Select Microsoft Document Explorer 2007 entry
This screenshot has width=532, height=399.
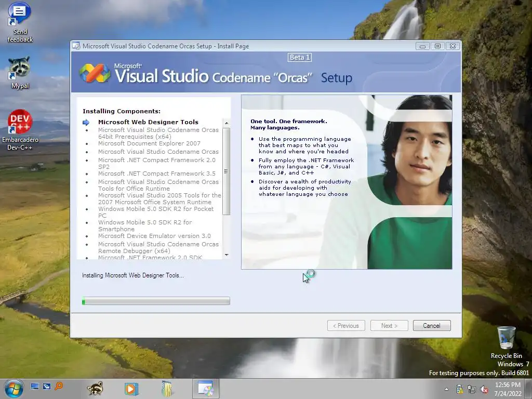149,143
